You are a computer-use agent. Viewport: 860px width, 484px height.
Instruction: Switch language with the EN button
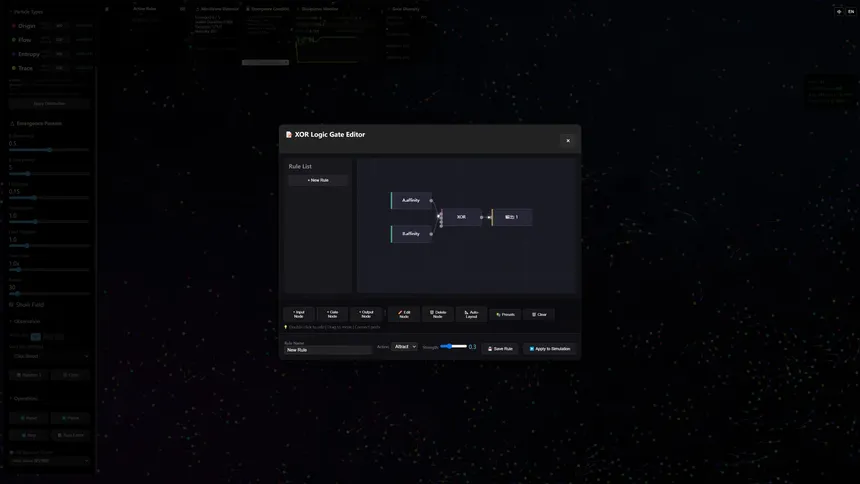(x=851, y=11)
